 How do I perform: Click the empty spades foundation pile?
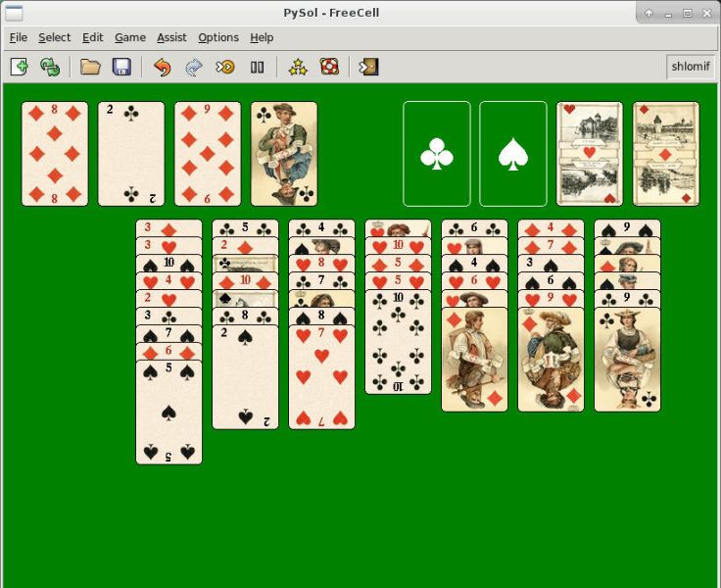(x=513, y=154)
